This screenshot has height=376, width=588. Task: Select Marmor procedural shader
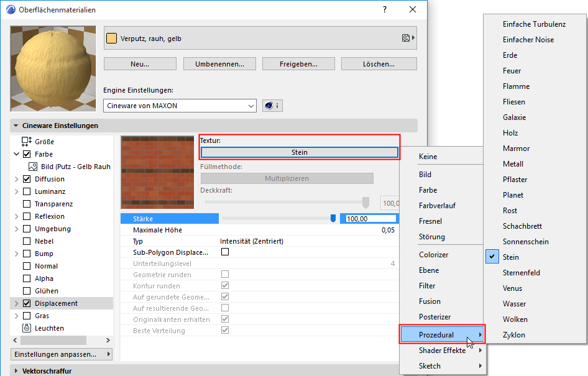(516, 149)
